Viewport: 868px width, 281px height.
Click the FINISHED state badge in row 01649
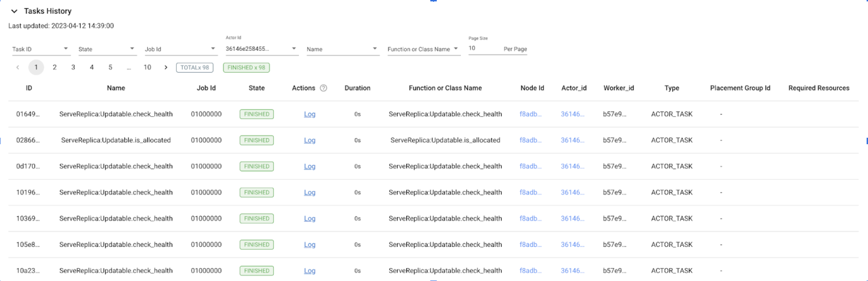coord(257,114)
